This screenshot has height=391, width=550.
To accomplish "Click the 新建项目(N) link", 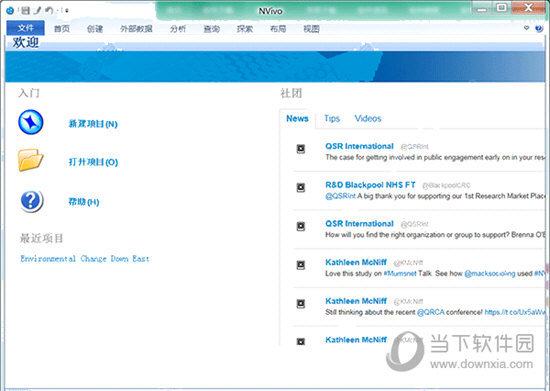I will (93, 124).
